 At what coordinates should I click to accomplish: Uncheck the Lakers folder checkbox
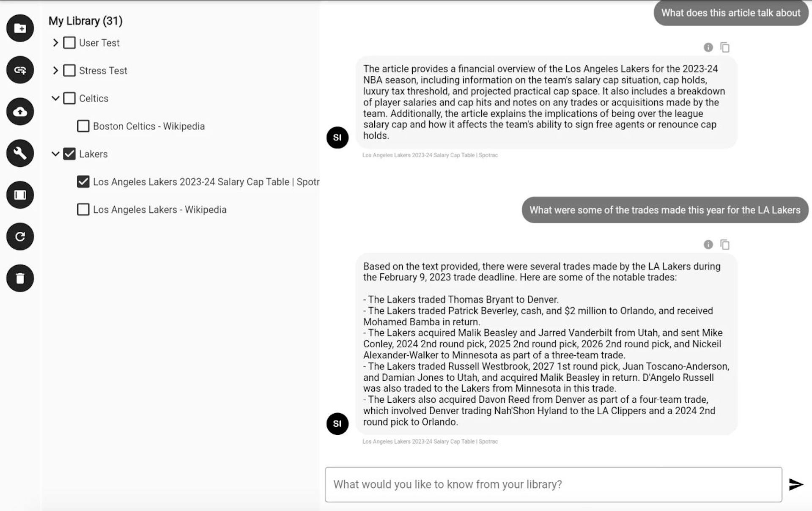point(70,154)
